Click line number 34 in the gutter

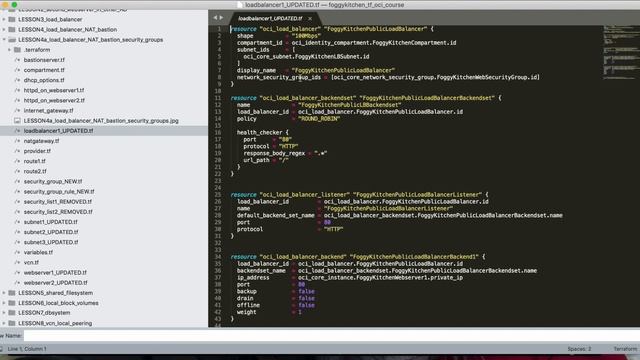(x=218, y=257)
